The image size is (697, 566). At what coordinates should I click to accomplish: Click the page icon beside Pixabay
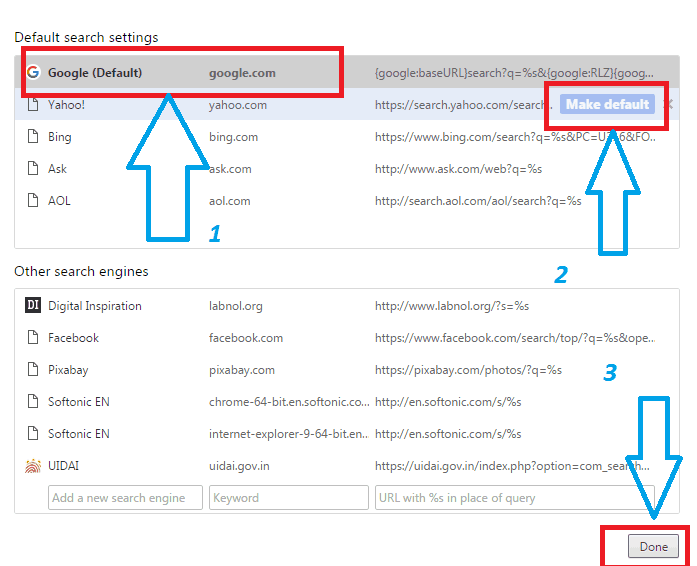click(33, 369)
